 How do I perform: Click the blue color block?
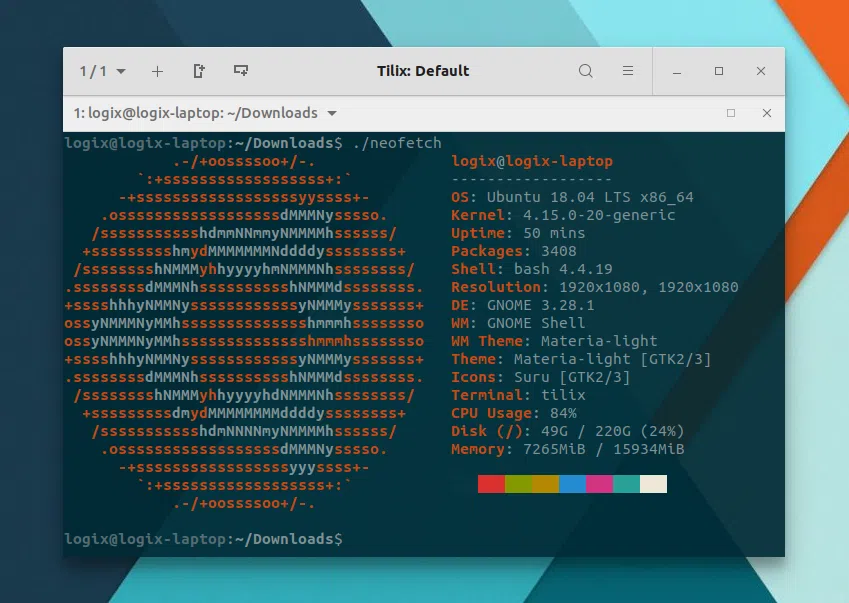point(572,484)
